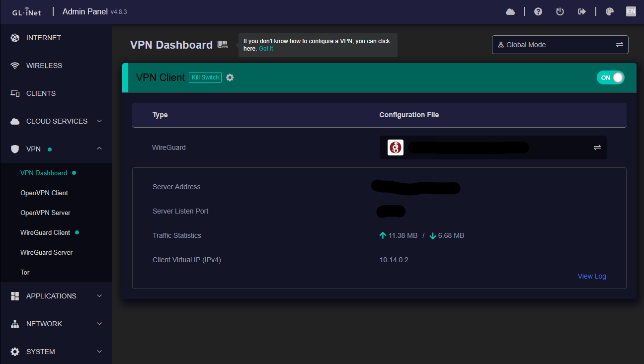This screenshot has height=364, width=644.
Task: Click the GoodCloud cloud icon in header
Action: pyautogui.click(x=510, y=11)
